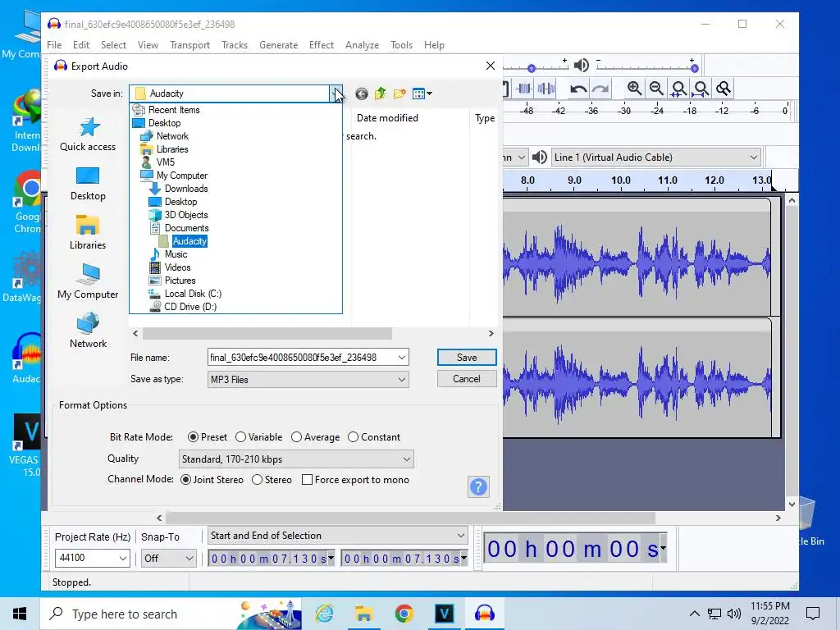Click the File name input field

tap(302, 358)
